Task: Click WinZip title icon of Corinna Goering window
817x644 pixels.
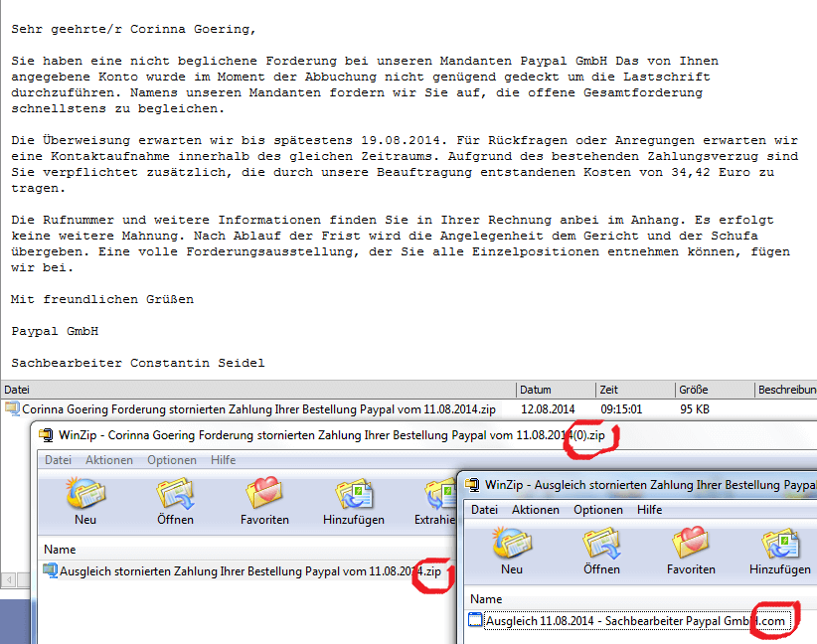Action: pos(47,435)
